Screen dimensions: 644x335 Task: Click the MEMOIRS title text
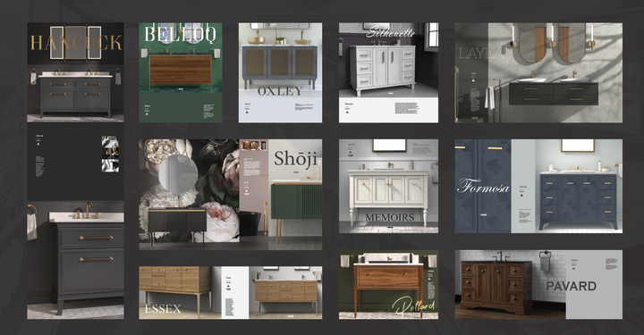point(390,217)
